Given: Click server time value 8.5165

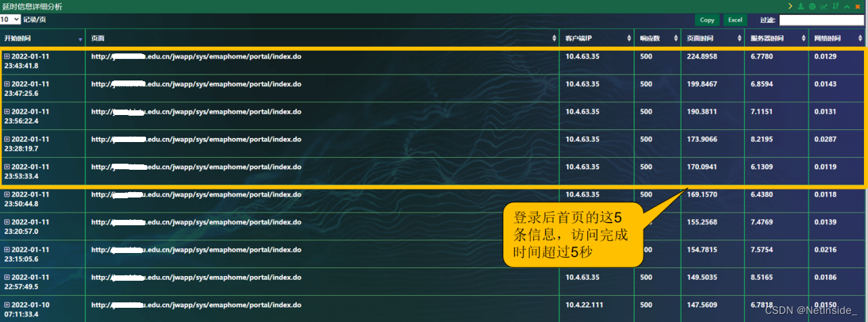Looking at the screenshot, I should pos(762,277).
